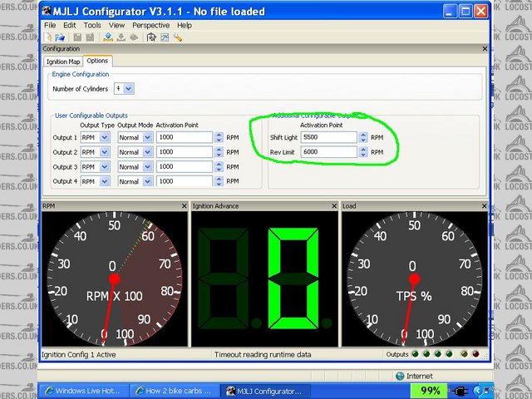The image size is (532, 399).
Task: Open Output 3 mode dropdown
Action: click(147, 167)
